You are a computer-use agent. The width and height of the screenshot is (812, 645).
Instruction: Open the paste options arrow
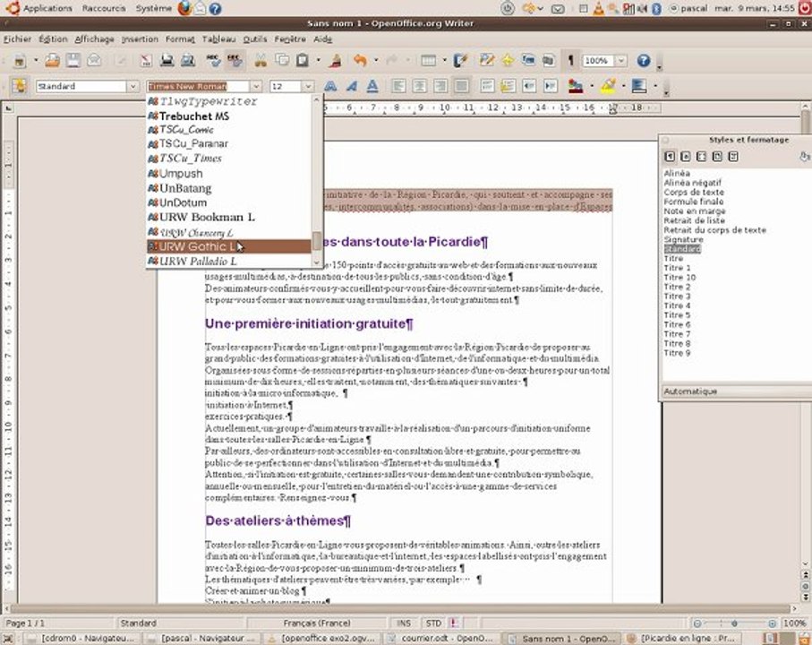(318, 61)
